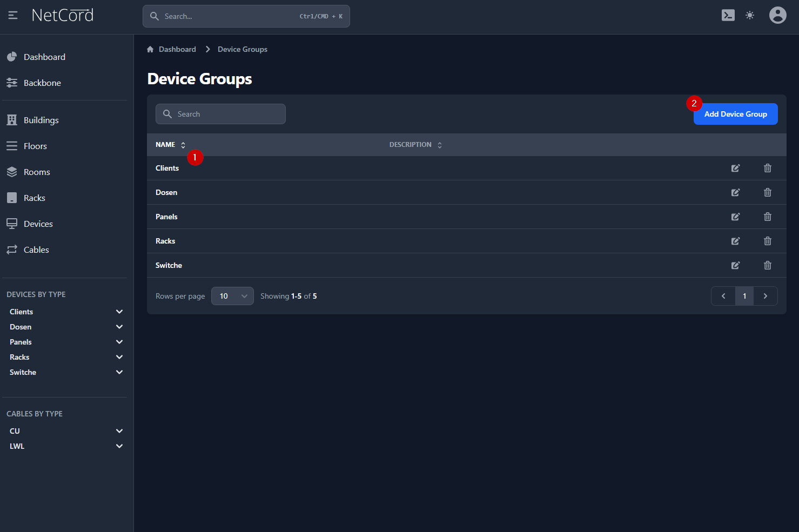Edit the Dosen device group
The width and height of the screenshot is (799, 532).
(735, 192)
